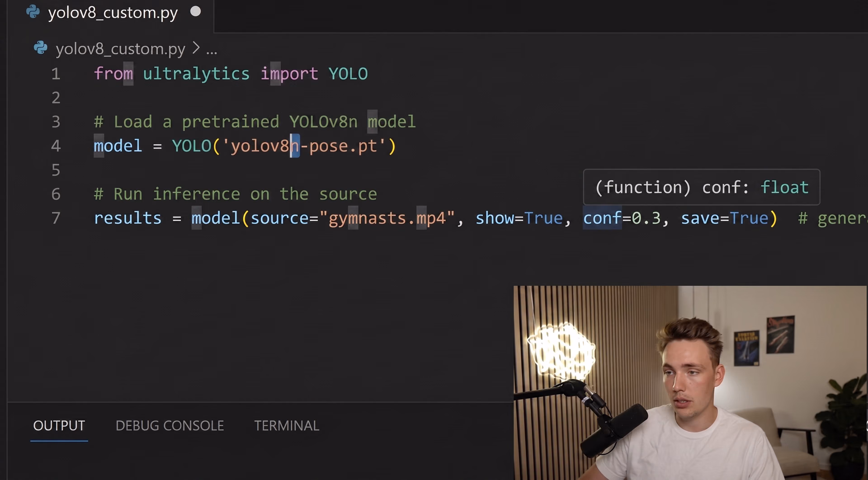This screenshot has width=868, height=480.
Task: Click line number 2 in the gutter
Action: click(56, 98)
